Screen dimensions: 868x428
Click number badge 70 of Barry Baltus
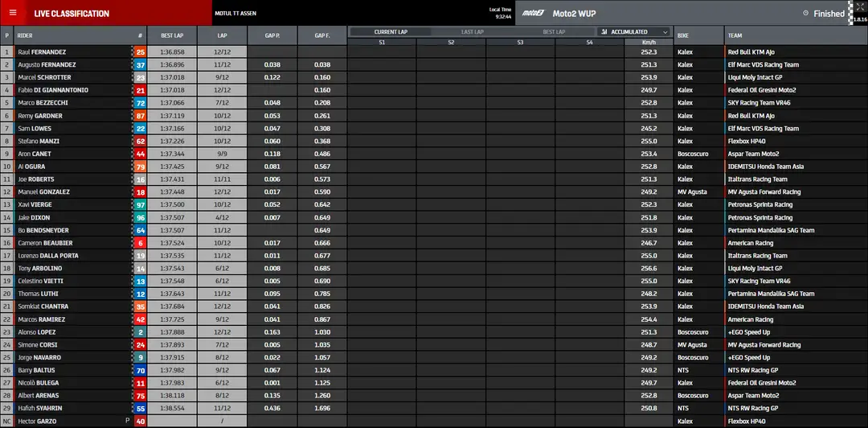(x=140, y=370)
